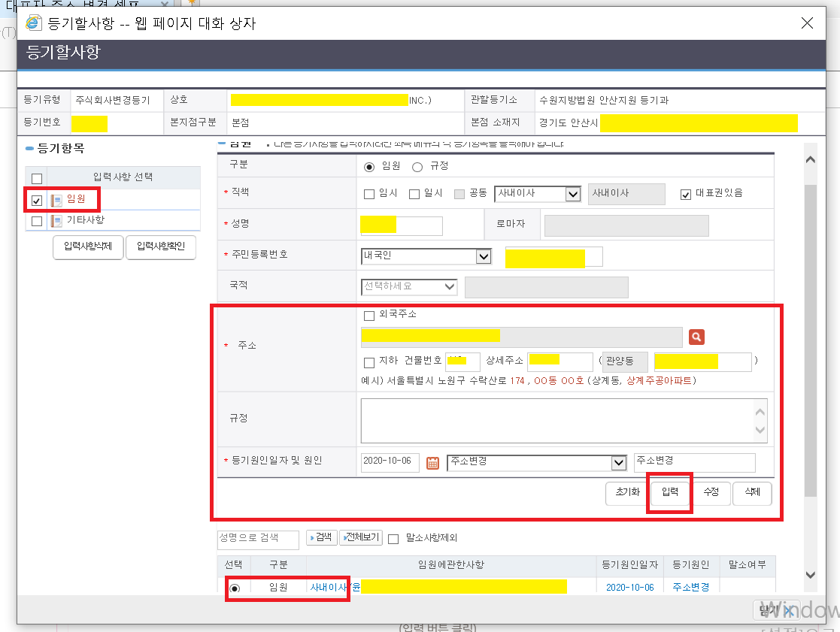Click the 검색 search icon button
This screenshot has height=632, width=840.
tap(320, 538)
